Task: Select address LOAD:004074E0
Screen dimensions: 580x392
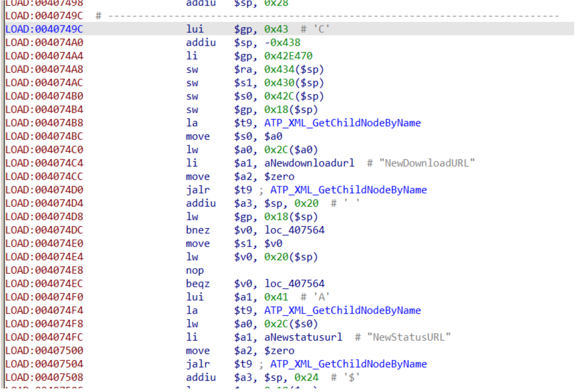Action: [x=44, y=243]
